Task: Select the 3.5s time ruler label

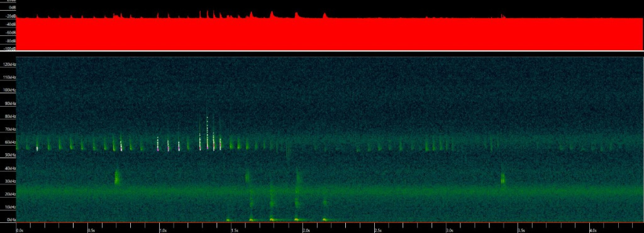Action: [x=521, y=230]
